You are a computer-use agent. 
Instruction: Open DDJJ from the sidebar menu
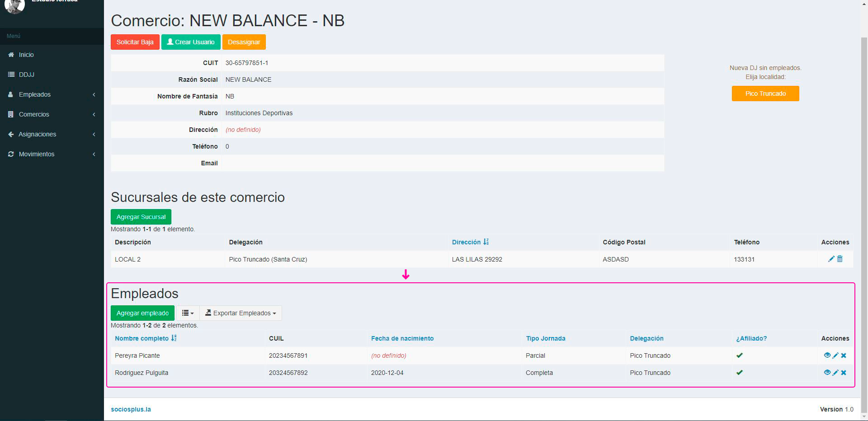point(52,75)
